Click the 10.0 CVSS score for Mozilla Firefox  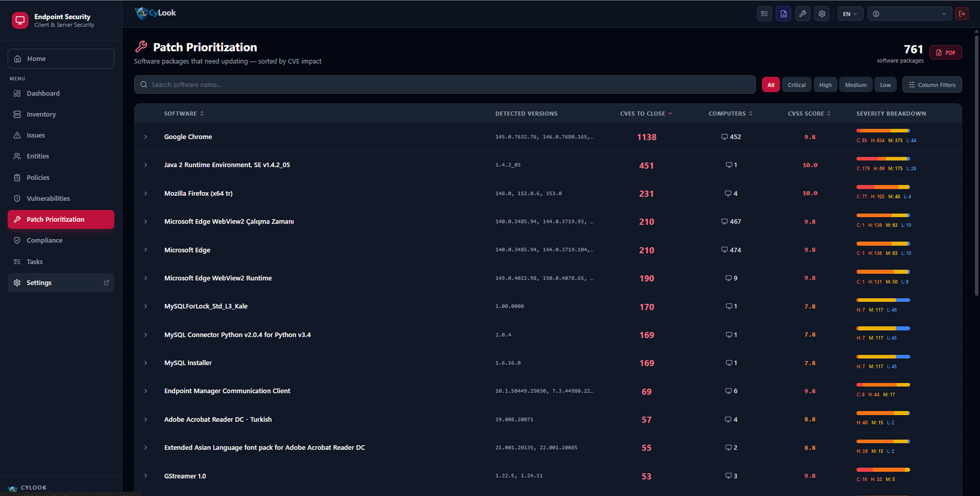[x=810, y=193]
